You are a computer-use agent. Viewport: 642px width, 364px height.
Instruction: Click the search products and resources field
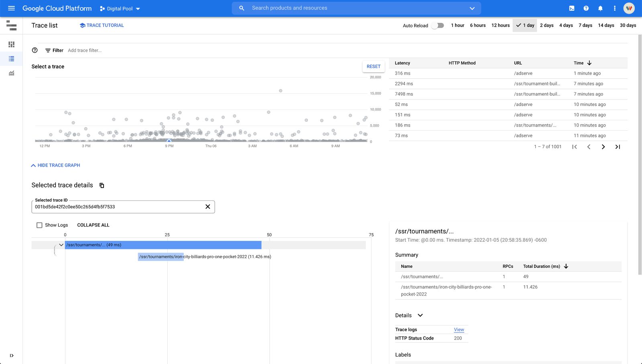[x=356, y=8]
